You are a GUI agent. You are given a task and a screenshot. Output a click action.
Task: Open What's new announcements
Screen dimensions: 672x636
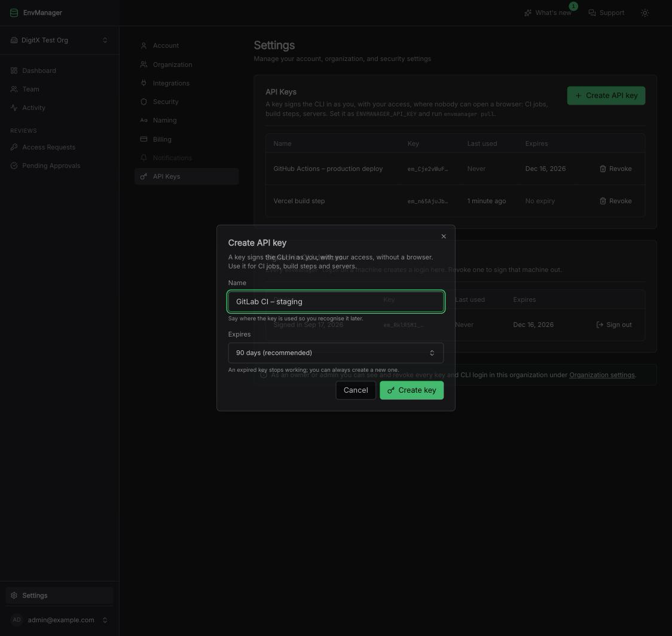click(x=548, y=13)
